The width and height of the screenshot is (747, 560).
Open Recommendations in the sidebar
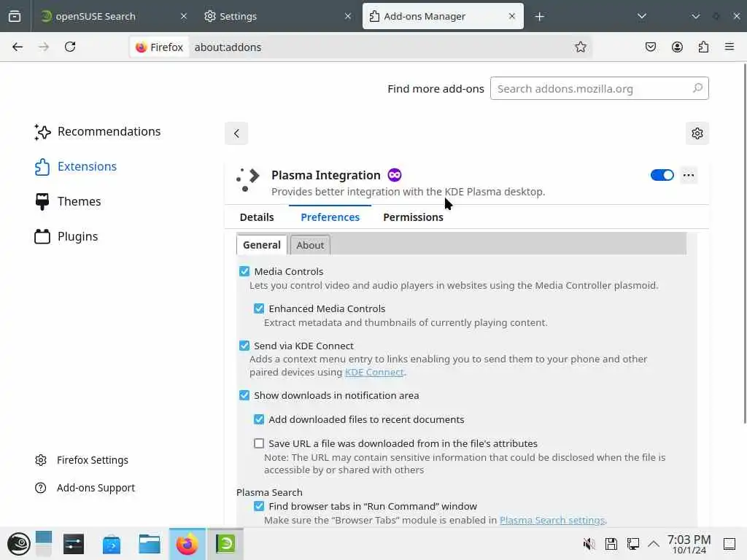97,131
